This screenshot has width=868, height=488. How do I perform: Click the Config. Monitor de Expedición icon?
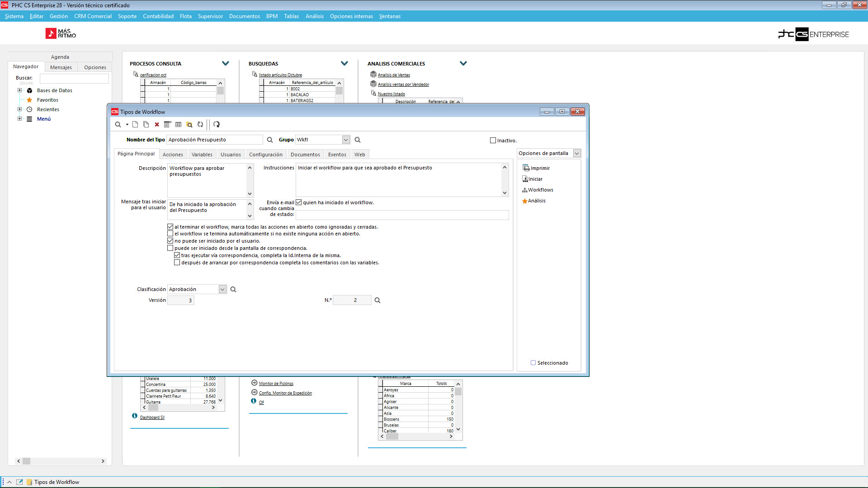point(255,392)
